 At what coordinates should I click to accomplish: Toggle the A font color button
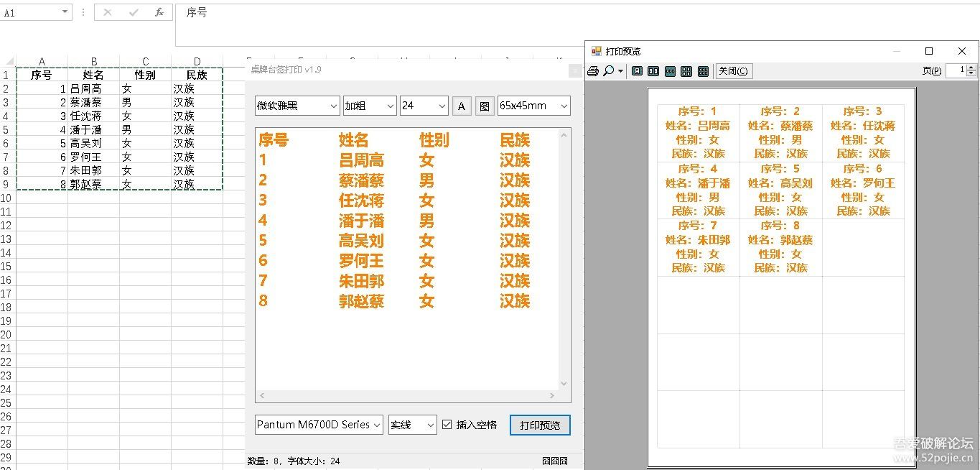coord(460,105)
